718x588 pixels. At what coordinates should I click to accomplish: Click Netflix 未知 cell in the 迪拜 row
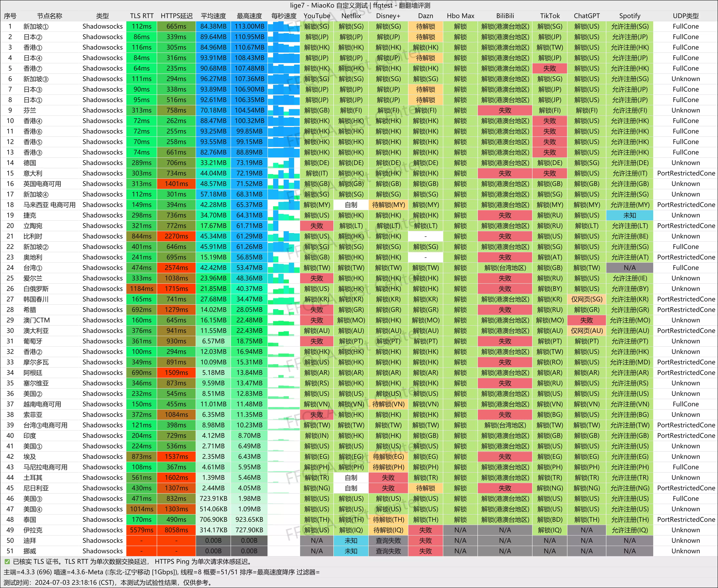point(351,541)
